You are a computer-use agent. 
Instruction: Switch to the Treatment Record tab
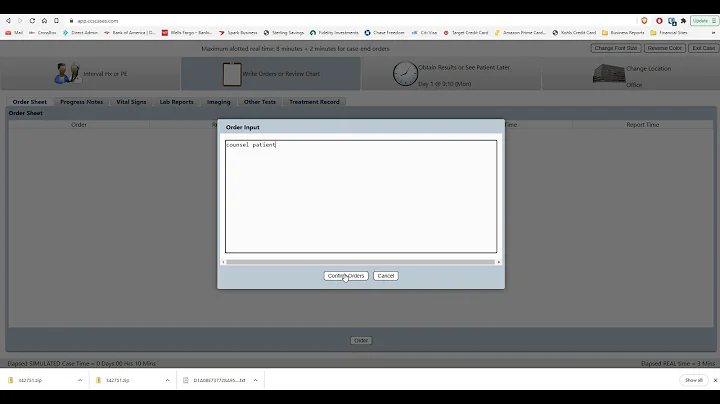pyautogui.click(x=314, y=102)
